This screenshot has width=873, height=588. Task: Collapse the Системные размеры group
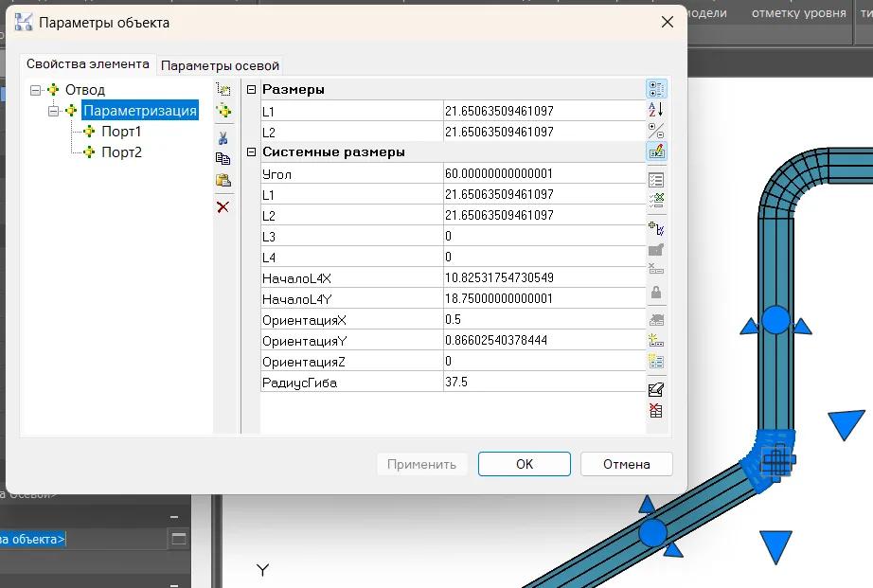[251, 152]
